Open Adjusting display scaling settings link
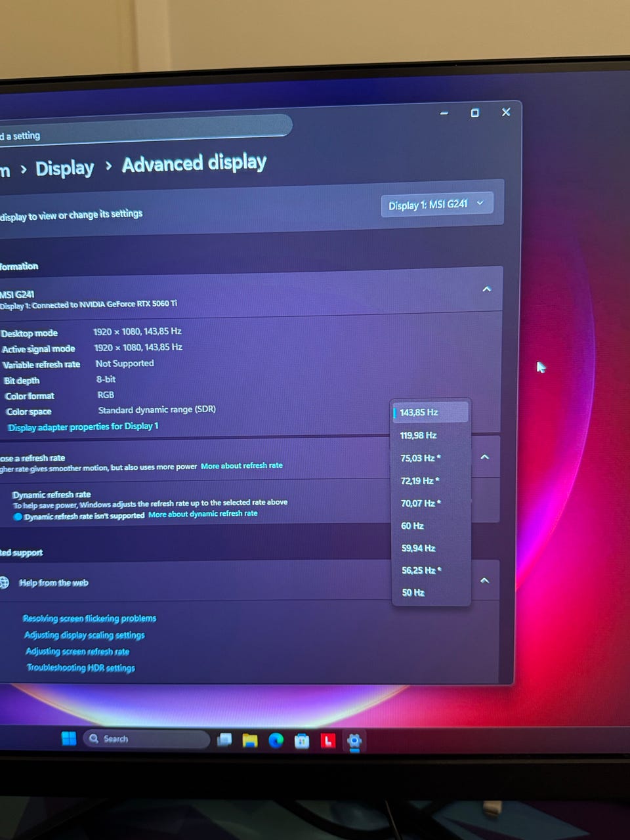630x840 pixels. coord(84,635)
